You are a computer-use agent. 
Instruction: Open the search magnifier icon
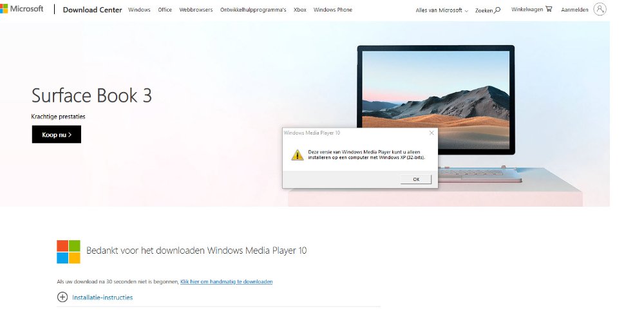pos(497,10)
